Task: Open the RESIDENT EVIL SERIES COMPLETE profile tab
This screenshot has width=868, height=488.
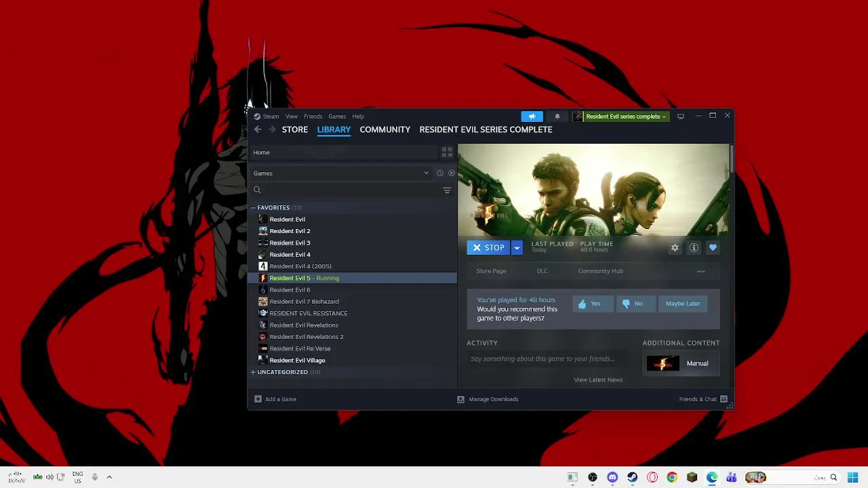Action: [x=486, y=129]
